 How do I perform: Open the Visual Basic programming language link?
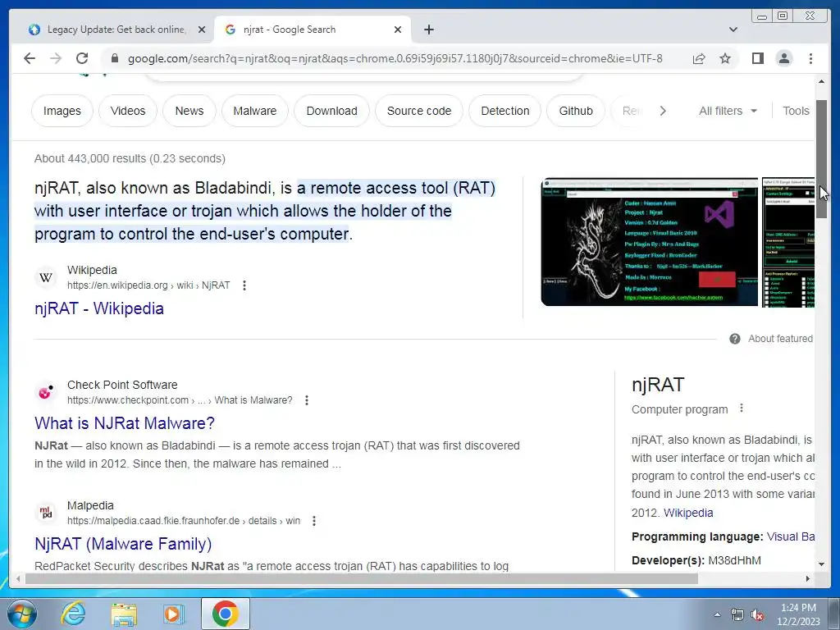click(x=790, y=536)
